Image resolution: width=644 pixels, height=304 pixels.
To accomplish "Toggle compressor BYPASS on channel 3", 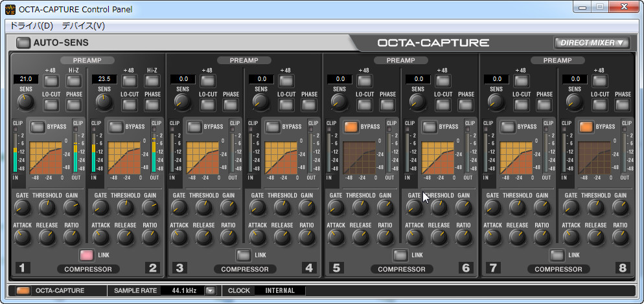I will click(x=194, y=126).
